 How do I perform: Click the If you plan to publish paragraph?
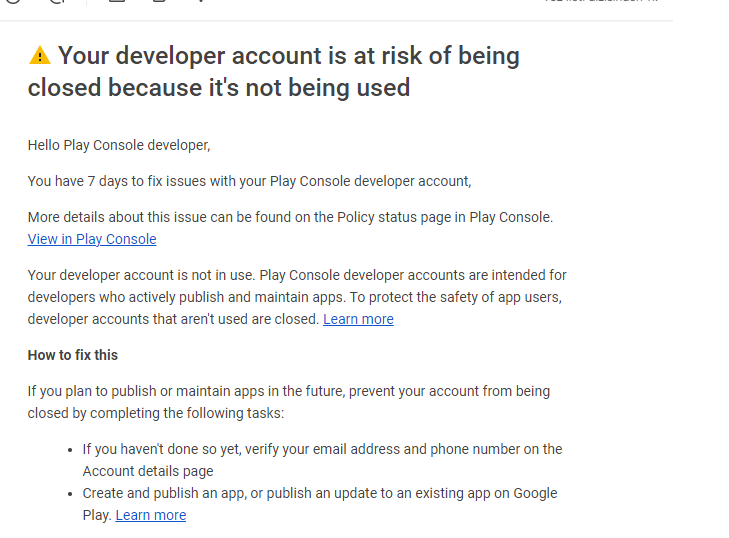(289, 402)
